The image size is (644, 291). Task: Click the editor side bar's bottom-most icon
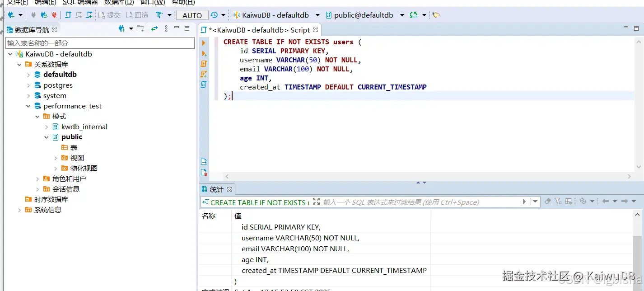pos(204,172)
